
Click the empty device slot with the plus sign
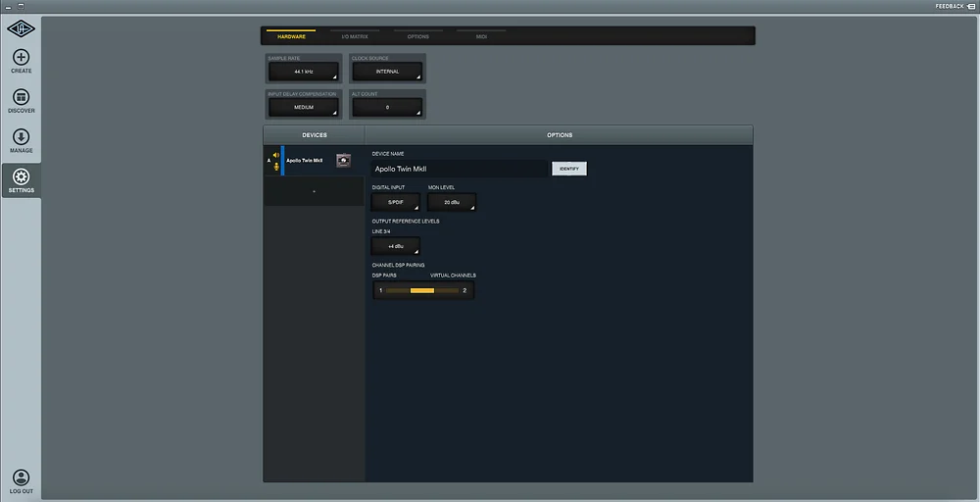point(314,191)
